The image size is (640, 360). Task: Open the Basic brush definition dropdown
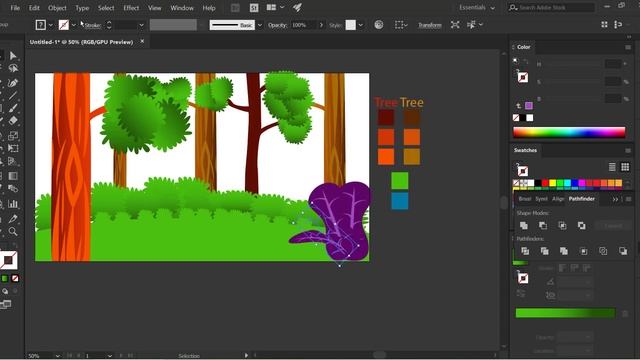coord(260,25)
